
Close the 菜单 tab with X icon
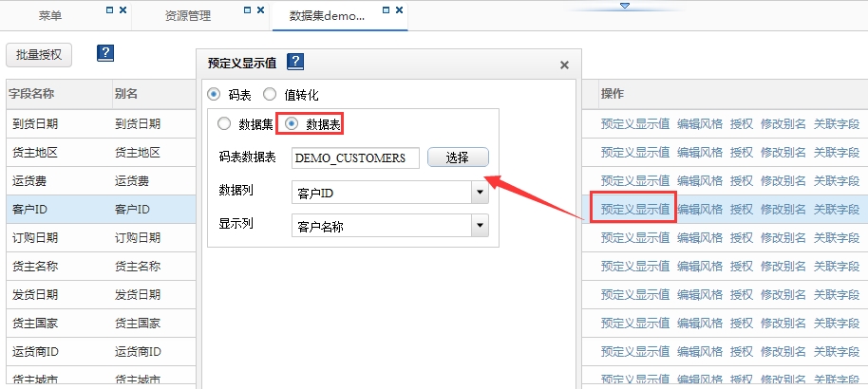click(123, 9)
